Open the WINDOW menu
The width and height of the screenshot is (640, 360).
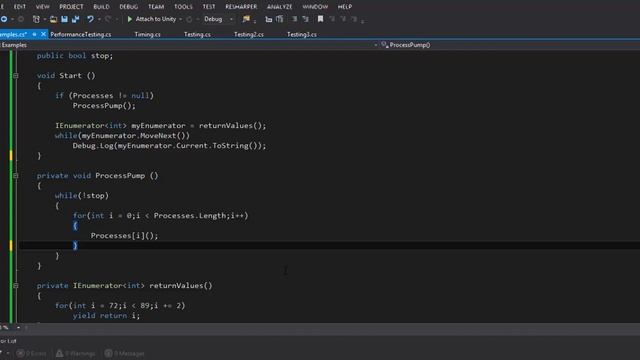pos(315,7)
